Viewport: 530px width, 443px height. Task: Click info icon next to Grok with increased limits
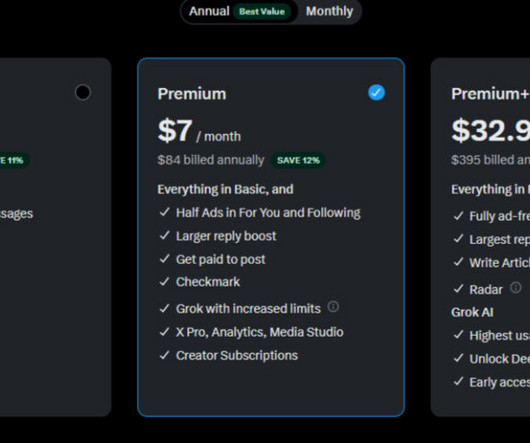(x=333, y=306)
